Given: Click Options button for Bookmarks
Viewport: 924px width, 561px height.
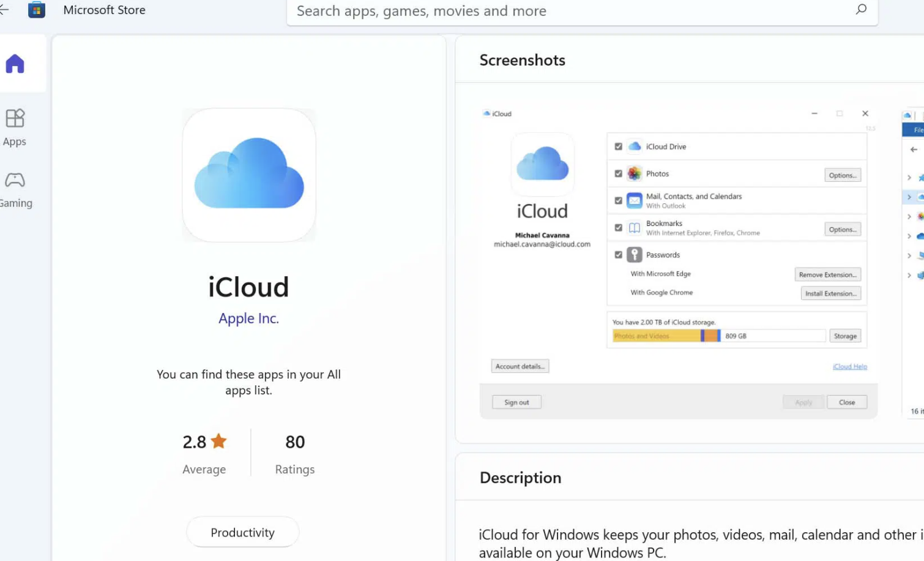Looking at the screenshot, I should pos(843,230).
